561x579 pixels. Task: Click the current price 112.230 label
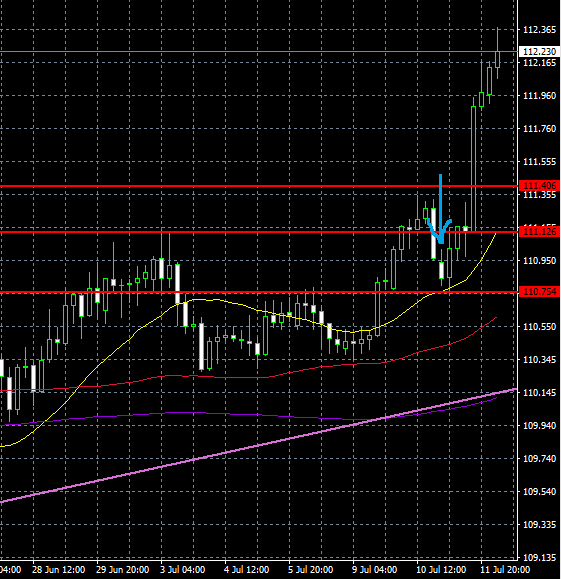click(540, 52)
